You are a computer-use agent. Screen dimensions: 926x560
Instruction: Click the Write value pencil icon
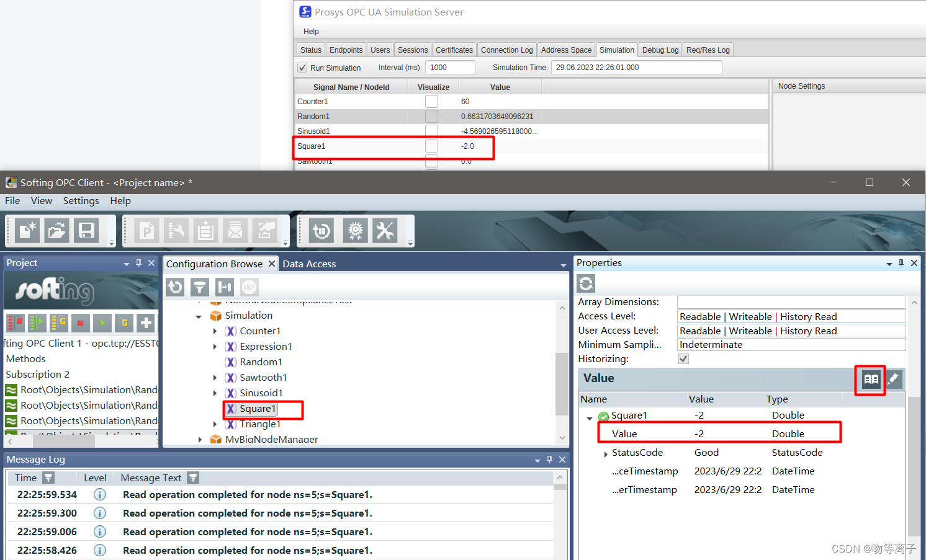tap(893, 379)
